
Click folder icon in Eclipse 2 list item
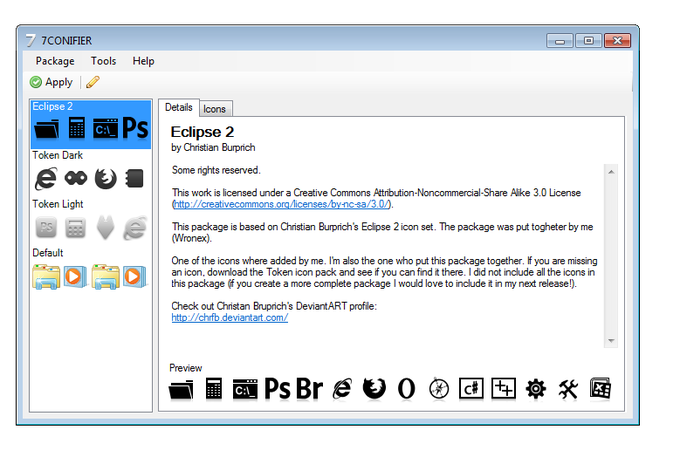tap(47, 129)
